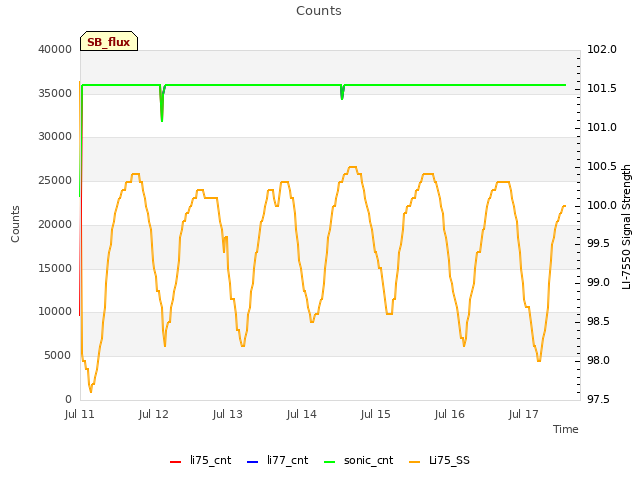Click the orange curve's lowest point near Jul 11
Screen dimensions: 640x480
pos(91,391)
